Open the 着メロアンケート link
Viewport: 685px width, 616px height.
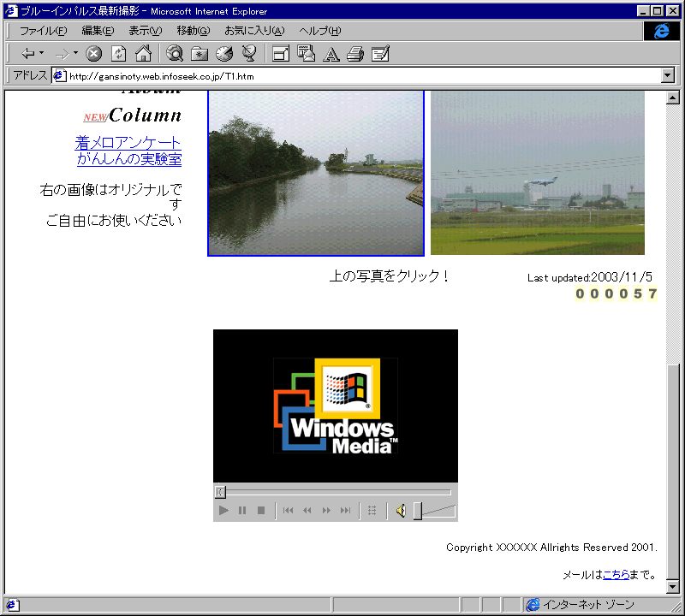[x=128, y=142]
